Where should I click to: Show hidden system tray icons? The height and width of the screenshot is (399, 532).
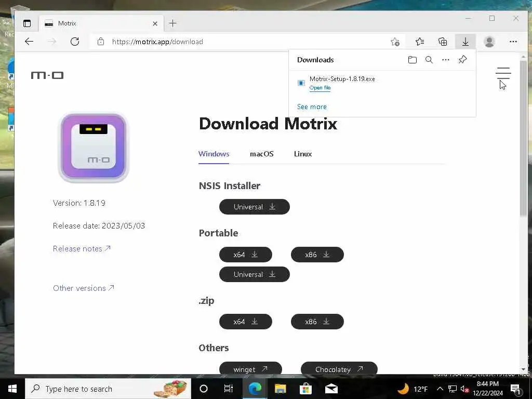tap(440, 389)
